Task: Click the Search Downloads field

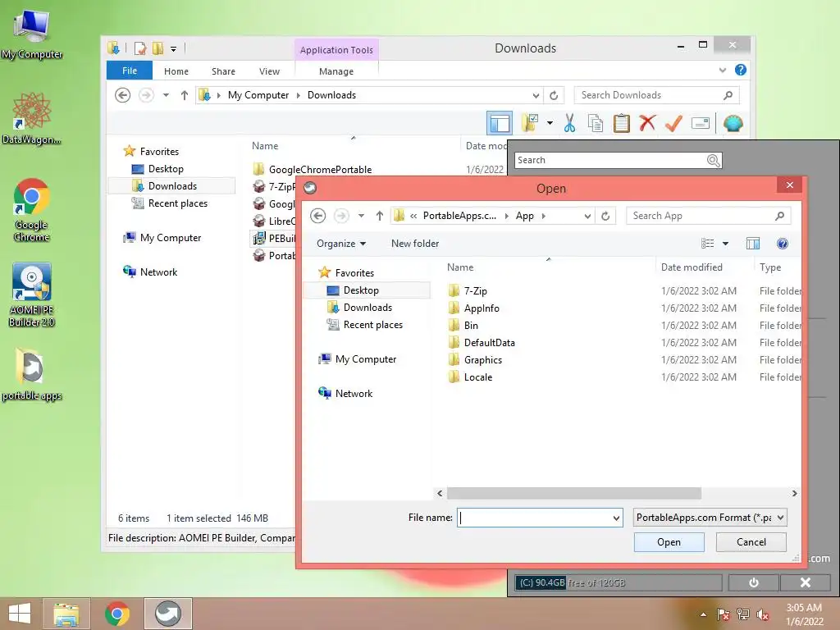Action: click(x=656, y=95)
